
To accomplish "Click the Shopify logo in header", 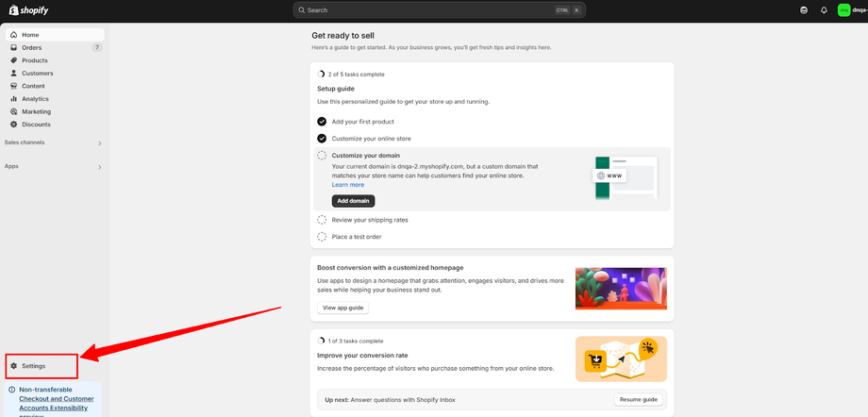I will [x=28, y=10].
